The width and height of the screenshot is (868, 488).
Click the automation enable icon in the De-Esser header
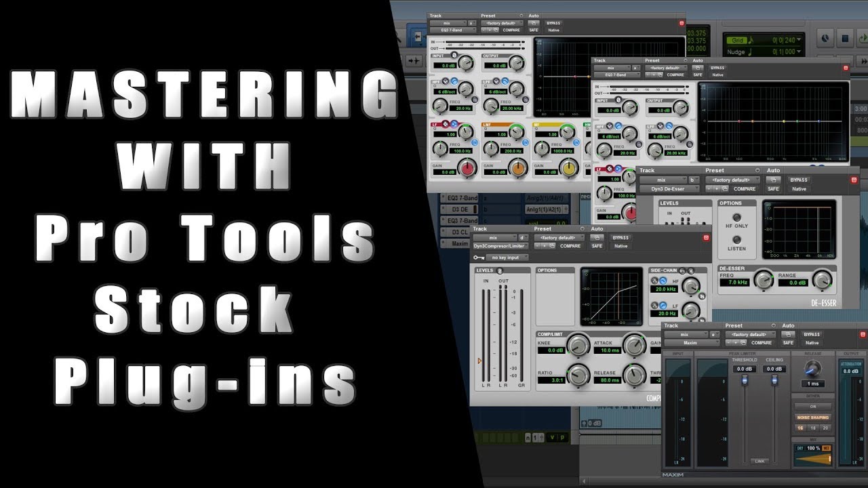click(x=774, y=180)
